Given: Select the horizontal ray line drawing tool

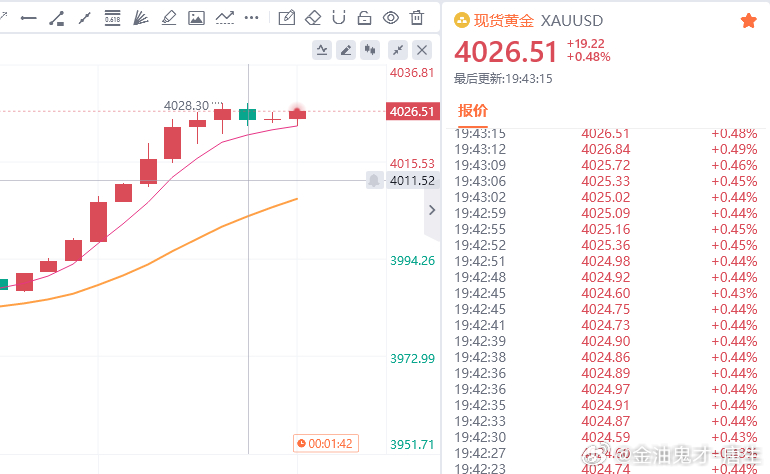Looking at the screenshot, I should click(28, 19).
